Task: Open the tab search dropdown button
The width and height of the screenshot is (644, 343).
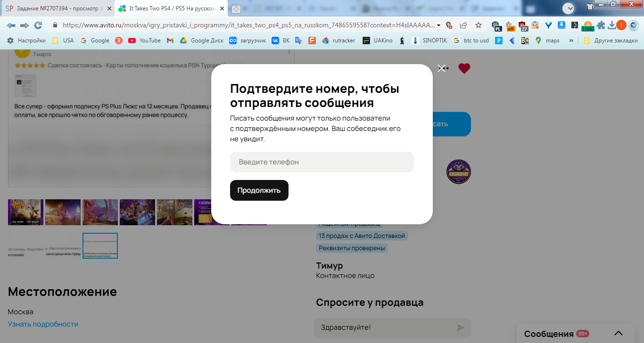Action: point(569,8)
